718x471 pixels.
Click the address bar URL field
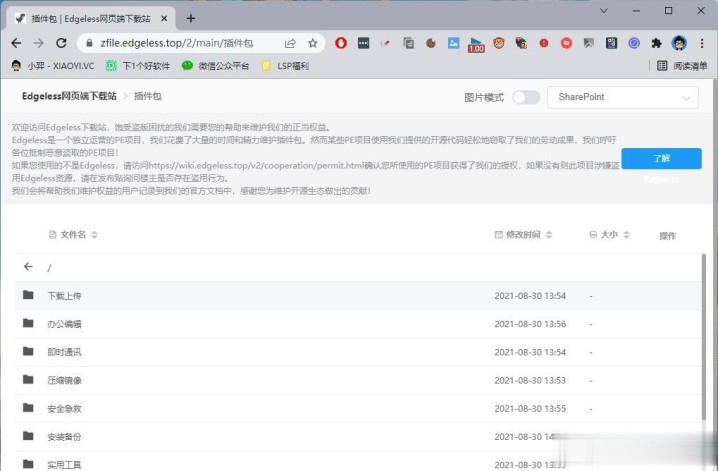tap(180, 43)
